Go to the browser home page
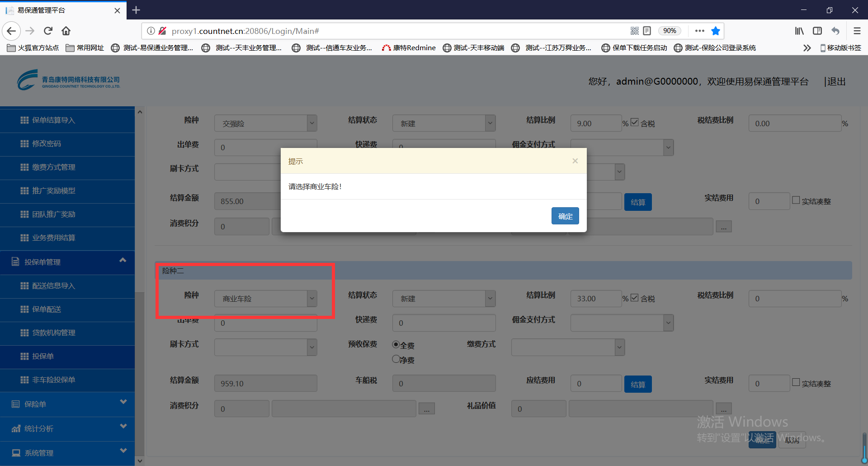 [x=66, y=31]
